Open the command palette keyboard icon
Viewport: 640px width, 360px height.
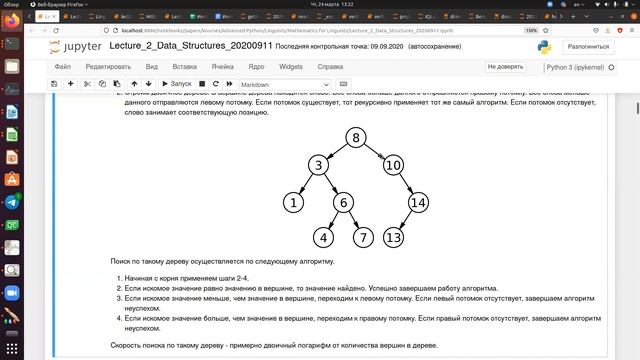pyautogui.click(x=343, y=84)
